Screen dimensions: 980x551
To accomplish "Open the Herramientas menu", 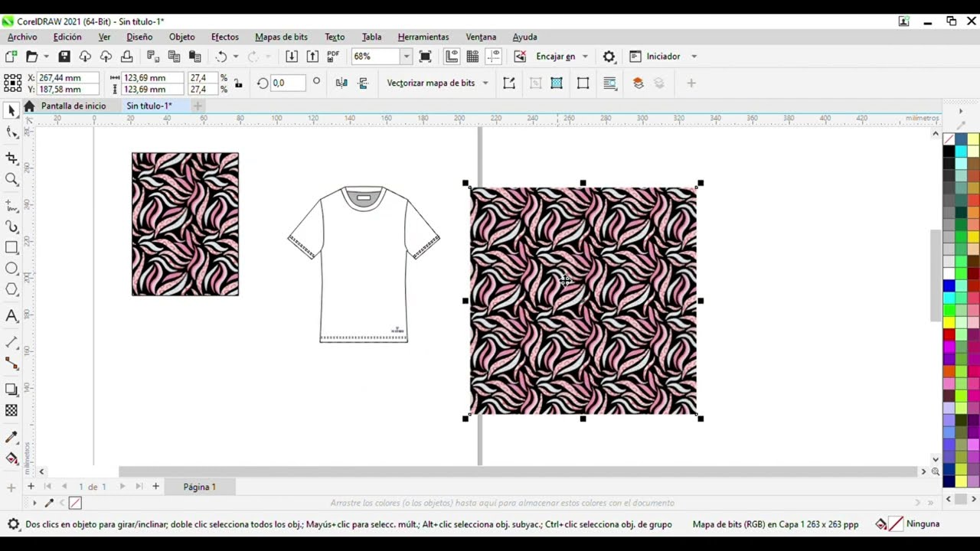I will coord(423,37).
